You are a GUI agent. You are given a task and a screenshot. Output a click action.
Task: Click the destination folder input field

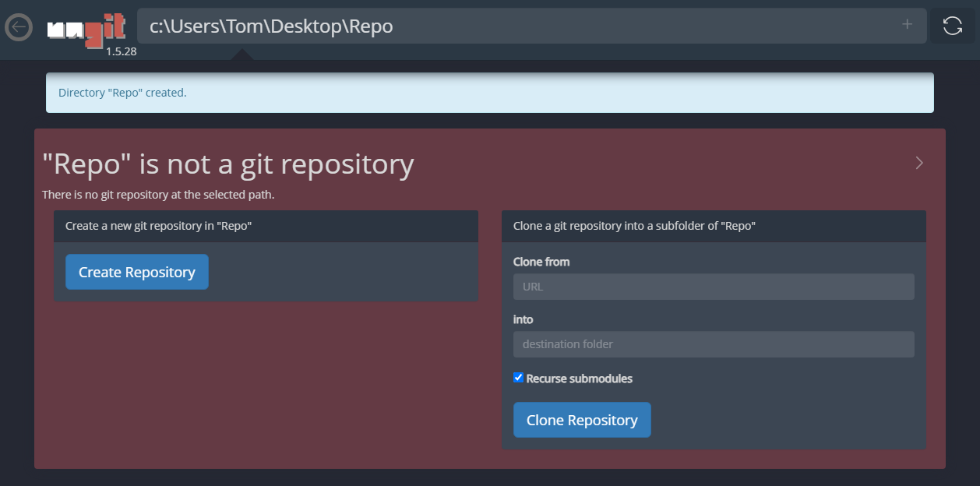(x=713, y=344)
